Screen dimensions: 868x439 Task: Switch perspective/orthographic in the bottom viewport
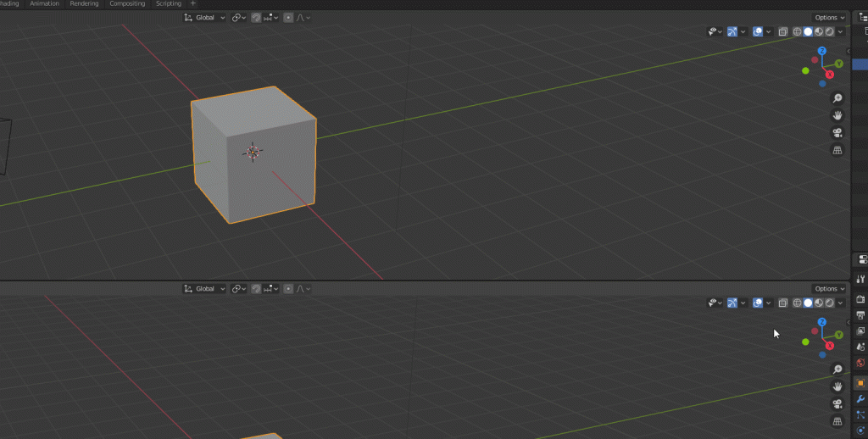tap(837, 421)
